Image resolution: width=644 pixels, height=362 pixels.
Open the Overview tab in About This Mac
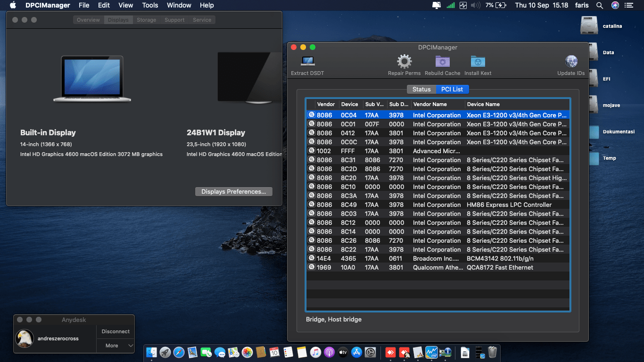tap(89, 20)
